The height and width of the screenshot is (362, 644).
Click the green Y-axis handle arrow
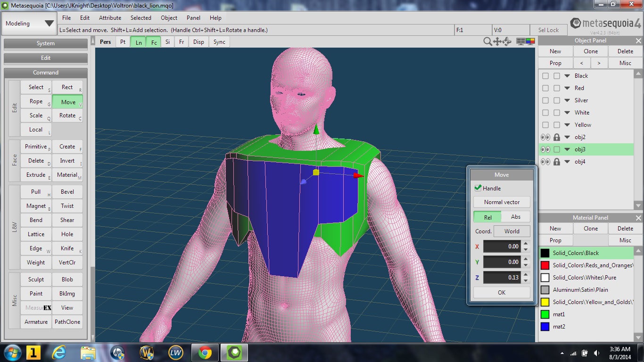click(316, 129)
